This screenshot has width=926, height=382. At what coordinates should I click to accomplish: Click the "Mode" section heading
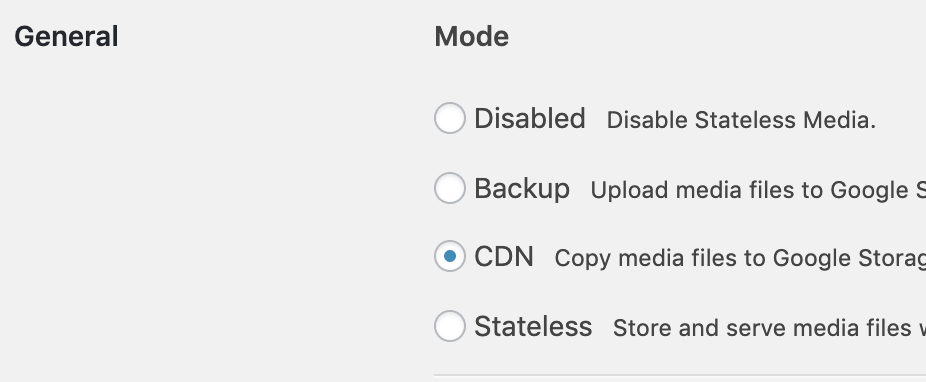tap(471, 37)
